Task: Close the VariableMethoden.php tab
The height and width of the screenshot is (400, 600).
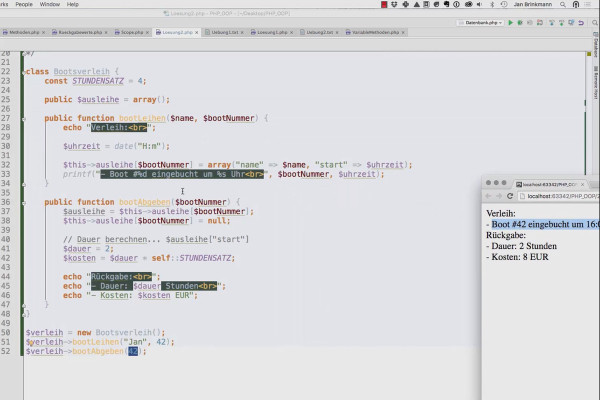Action: [403, 33]
